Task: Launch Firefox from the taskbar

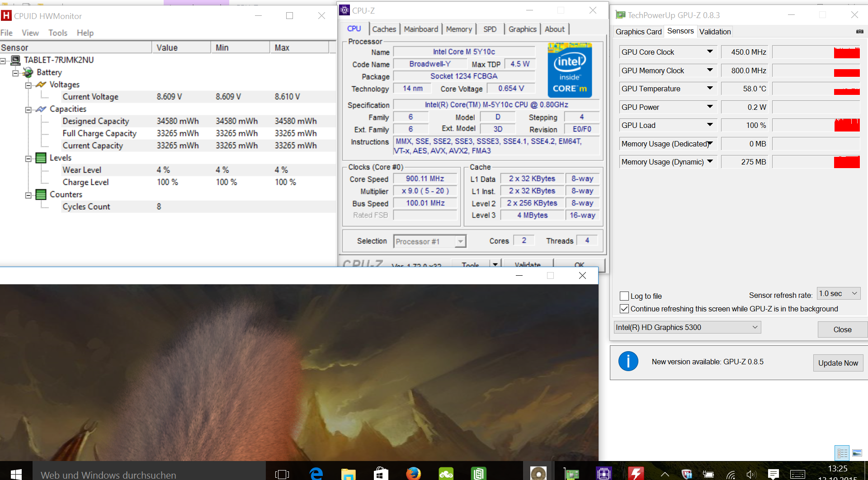Action: pyautogui.click(x=413, y=474)
